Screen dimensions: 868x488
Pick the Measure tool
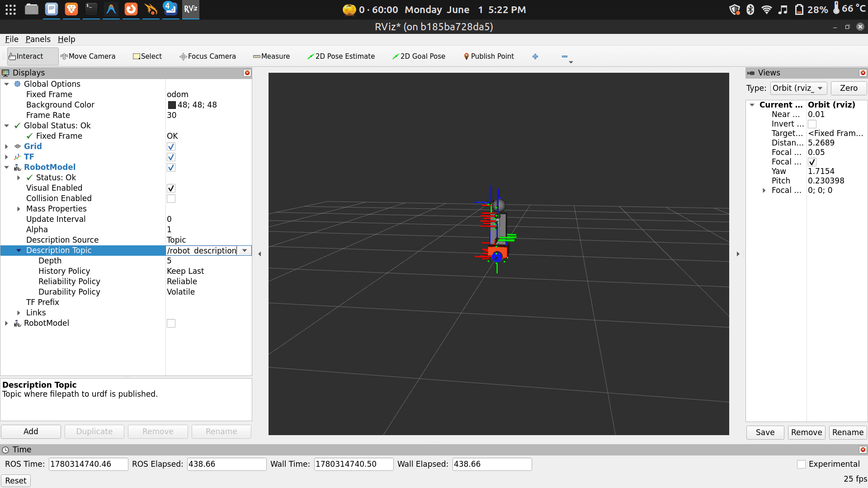tap(272, 56)
